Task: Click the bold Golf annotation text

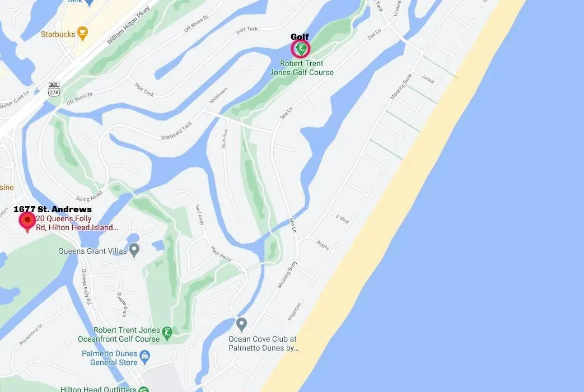Action: pyautogui.click(x=300, y=36)
